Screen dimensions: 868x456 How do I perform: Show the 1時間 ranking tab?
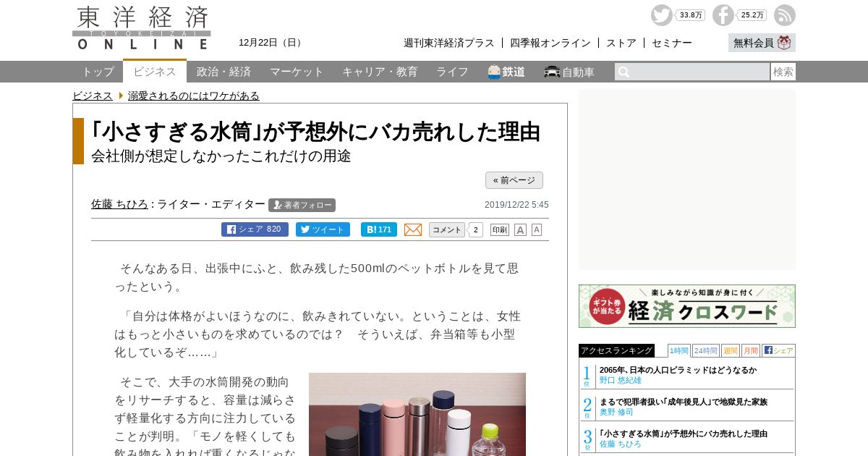coord(679,350)
